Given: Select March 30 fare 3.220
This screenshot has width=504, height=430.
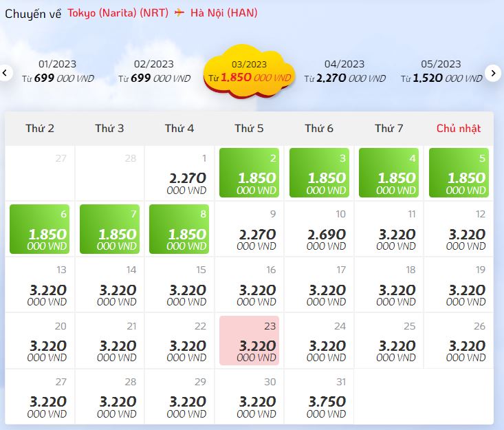Looking at the screenshot, I should click(249, 397).
